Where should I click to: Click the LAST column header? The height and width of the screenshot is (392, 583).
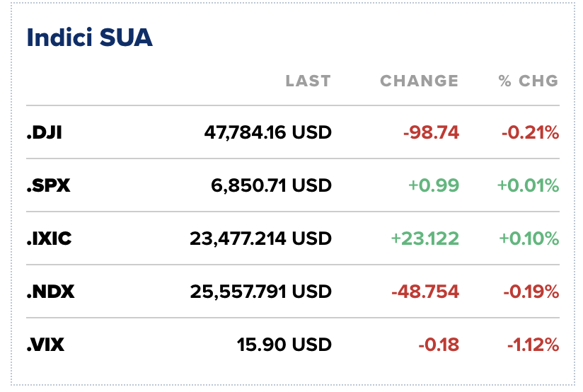coord(308,81)
